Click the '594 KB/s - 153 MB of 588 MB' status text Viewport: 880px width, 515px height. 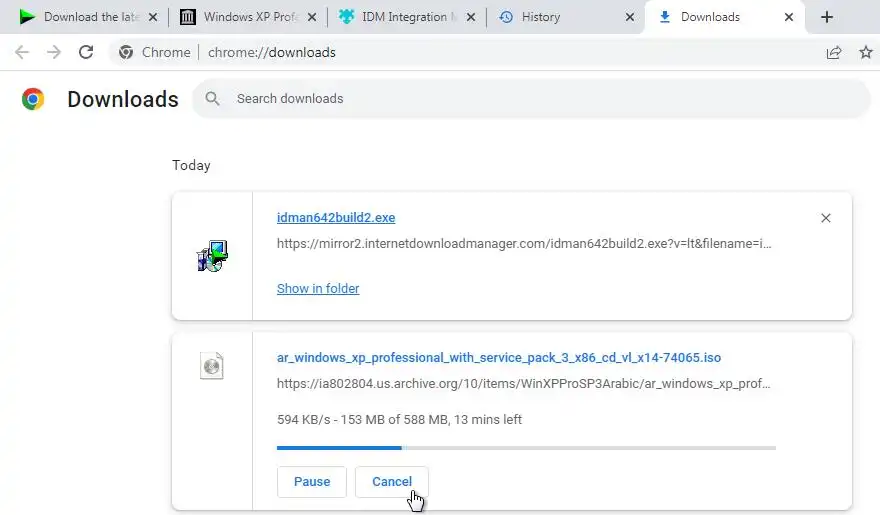[x=399, y=420]
